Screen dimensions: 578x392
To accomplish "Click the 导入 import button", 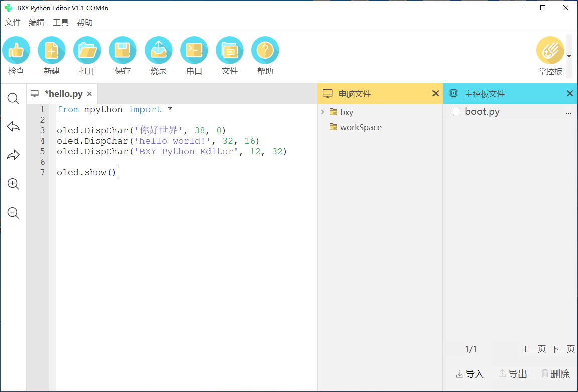I will 470,374.
